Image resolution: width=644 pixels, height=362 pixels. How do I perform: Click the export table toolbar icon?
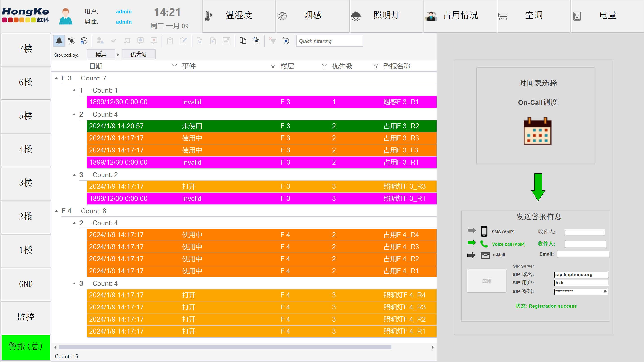click(256, 41)
